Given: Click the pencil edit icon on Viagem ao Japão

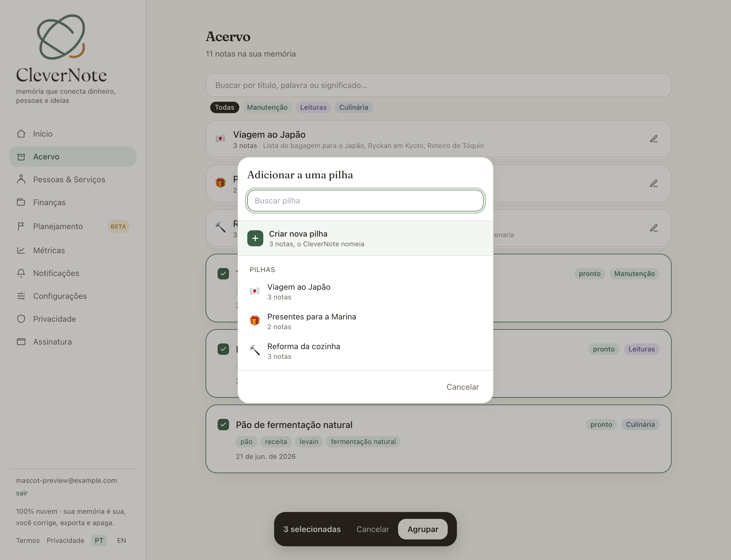Looking at the screenshot, I should click(654, 139).
